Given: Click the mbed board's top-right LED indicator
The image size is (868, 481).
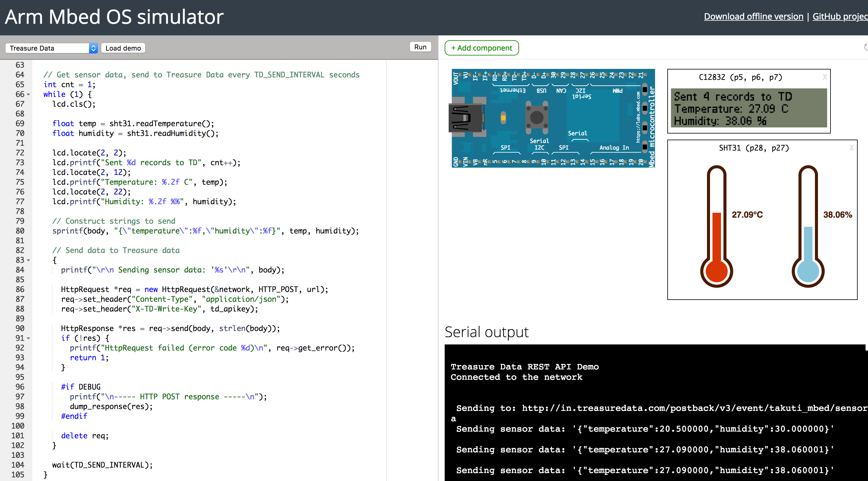Looking at the screenshot, I should pyautogui.click(x=645, y=90).
